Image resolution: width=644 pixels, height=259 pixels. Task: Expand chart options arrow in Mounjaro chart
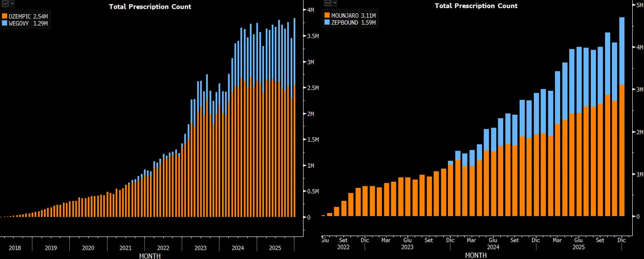(x=335, y=4)
